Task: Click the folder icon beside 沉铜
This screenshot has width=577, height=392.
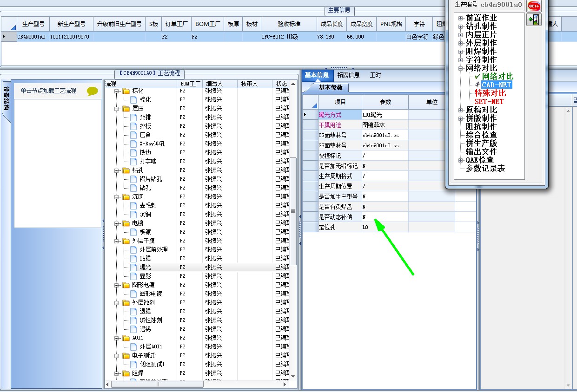Action: 126,196
